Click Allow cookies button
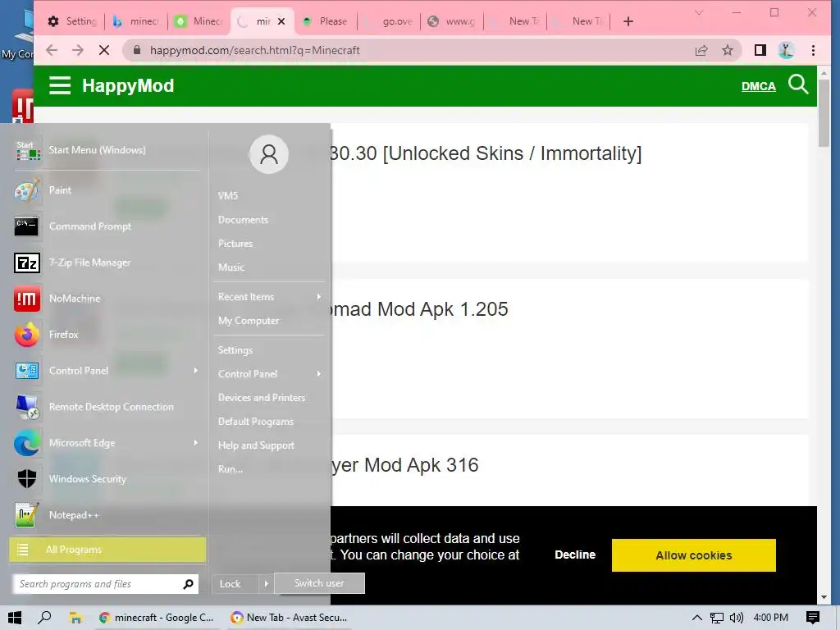 (x=694, y=555)
